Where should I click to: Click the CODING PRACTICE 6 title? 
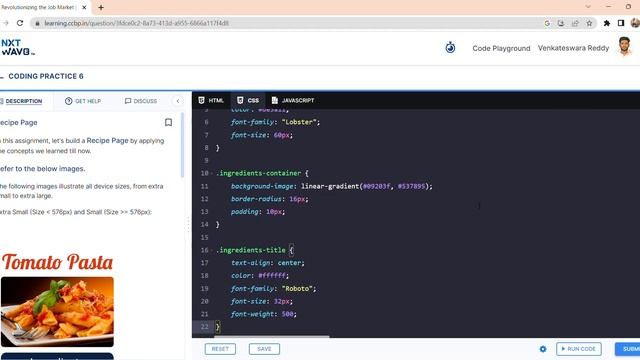pos(46,76)
